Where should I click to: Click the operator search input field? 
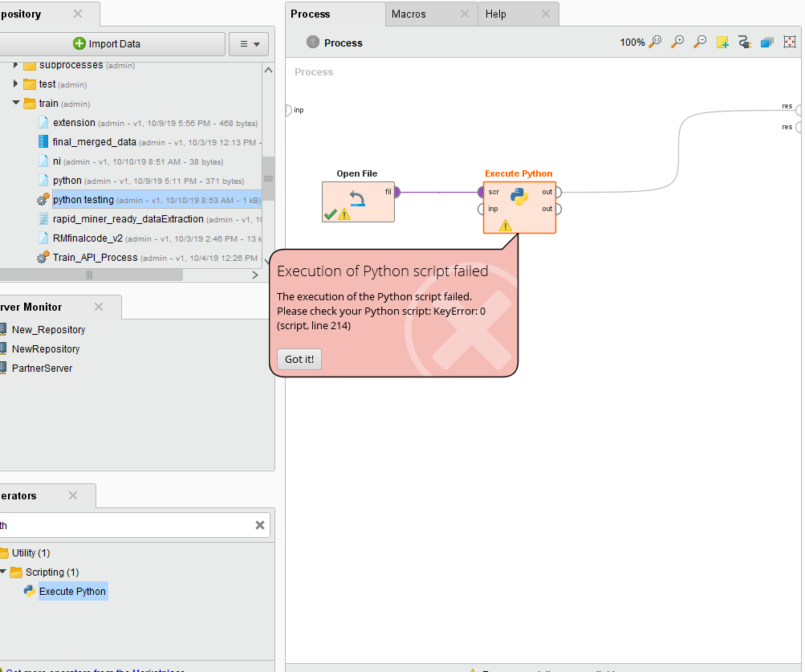pos(126,525)
